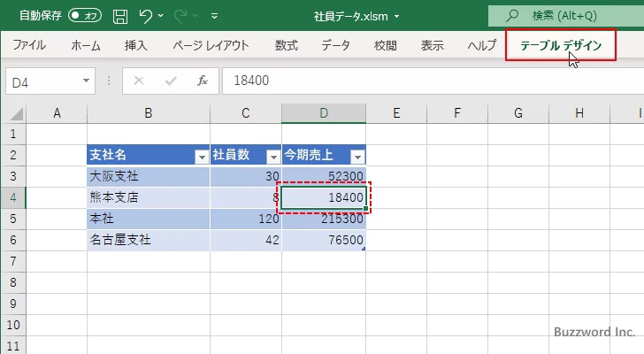Select the cell with value 42
This screenshot has height=354, width=644.
click(246, 240)
